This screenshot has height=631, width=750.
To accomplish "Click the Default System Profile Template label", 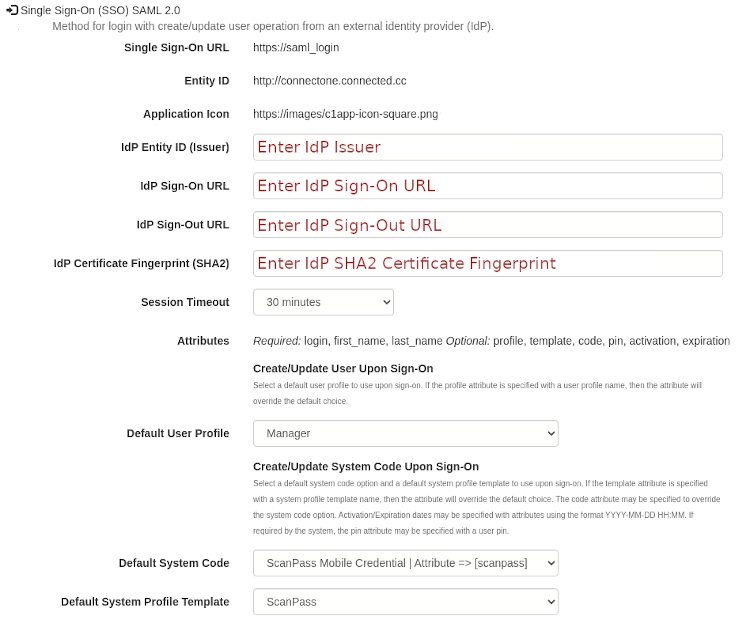I will 145,602.
